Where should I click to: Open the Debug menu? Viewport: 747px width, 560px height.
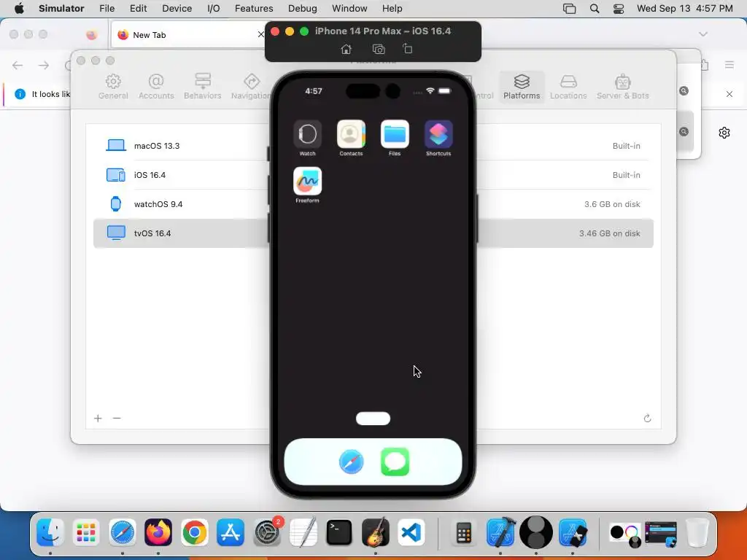(303, 9)
